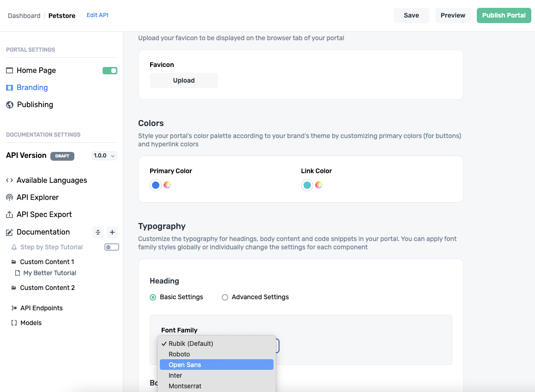Screen dimensions: 535x392
Task: Select Basic Settings radio button
Action: (153, 298)
